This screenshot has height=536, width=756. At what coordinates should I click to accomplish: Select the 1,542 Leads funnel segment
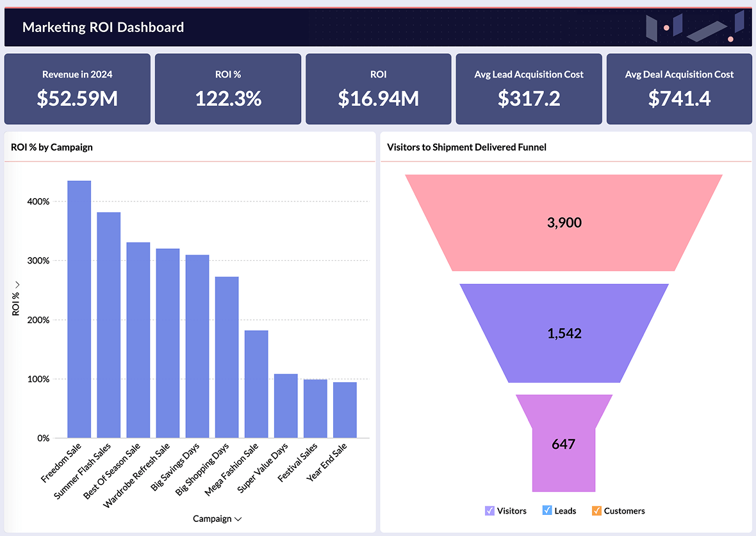[564, 333]
